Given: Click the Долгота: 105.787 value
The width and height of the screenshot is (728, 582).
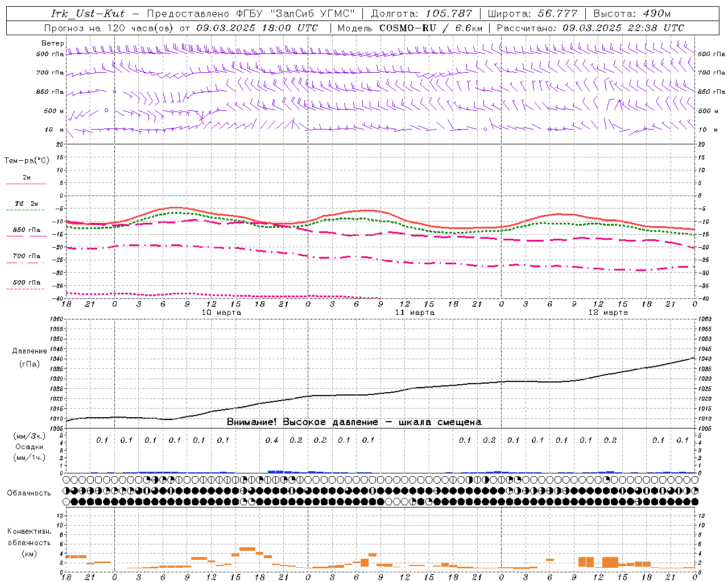Looking at the screenshot, I should [421, 13].
